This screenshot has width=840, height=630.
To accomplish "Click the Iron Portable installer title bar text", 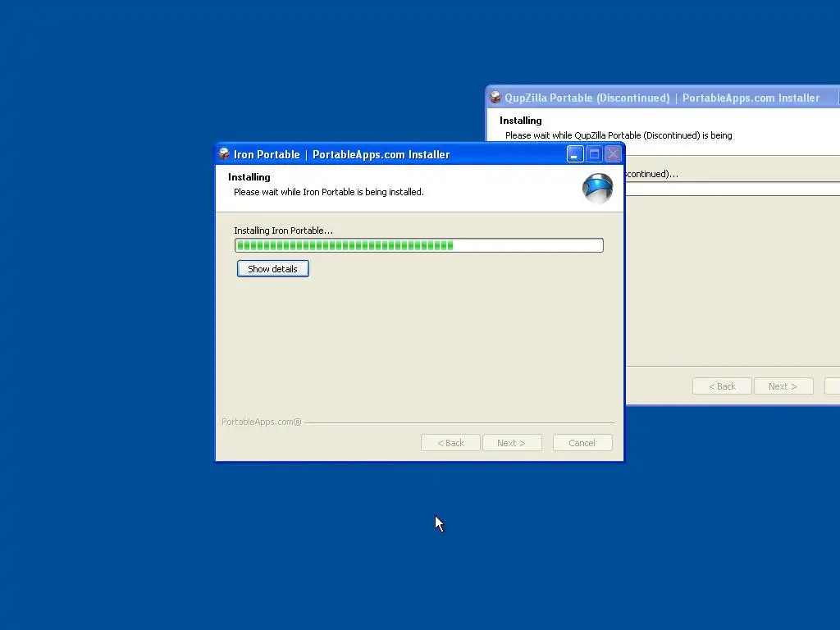I will point(341,154).
